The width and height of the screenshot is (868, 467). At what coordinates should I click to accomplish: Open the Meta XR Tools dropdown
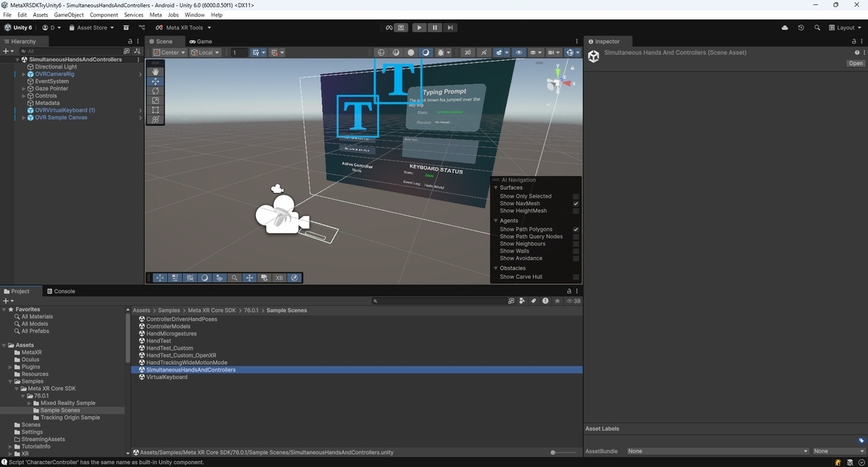click(184, 28)
